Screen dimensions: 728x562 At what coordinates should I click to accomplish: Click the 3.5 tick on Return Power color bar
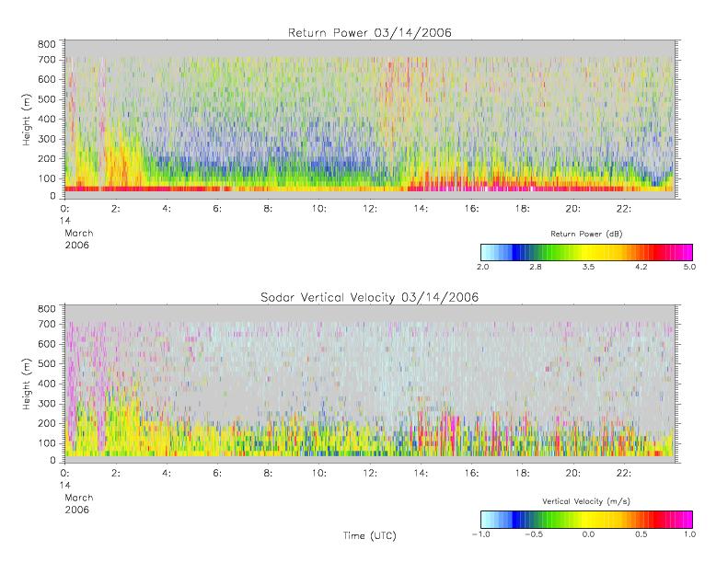tap(588, 267)
